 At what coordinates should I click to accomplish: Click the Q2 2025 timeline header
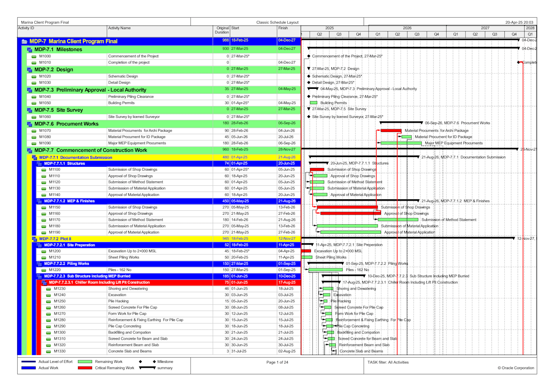(x=320, y=33)
